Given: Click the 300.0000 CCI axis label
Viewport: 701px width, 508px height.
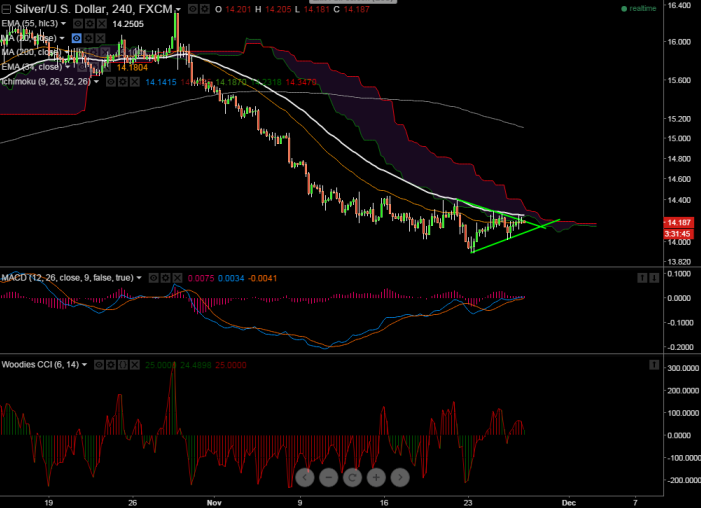Looking at the screenshot, I should 683,368.
